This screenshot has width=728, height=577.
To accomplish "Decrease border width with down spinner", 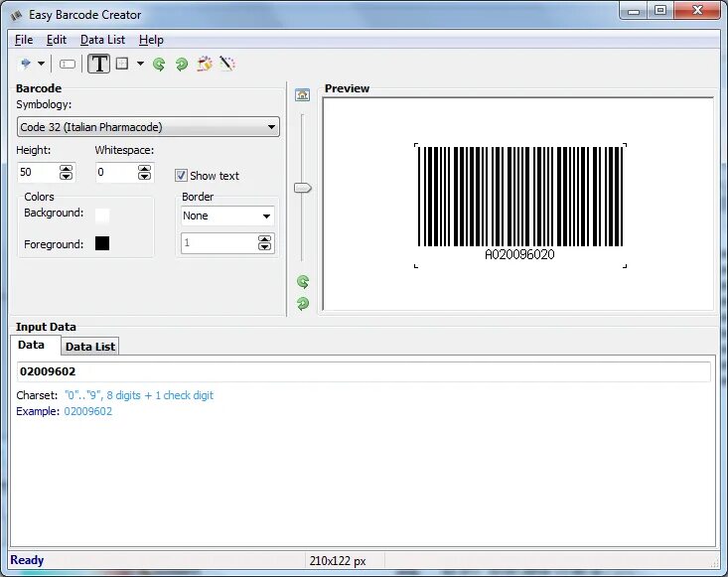I will click(x=264, y=247).
